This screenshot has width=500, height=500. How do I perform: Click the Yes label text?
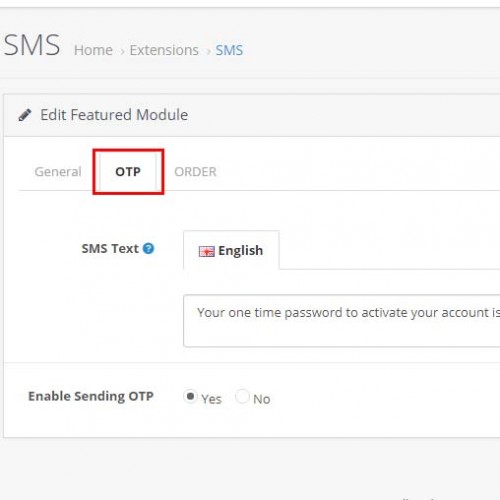[211, 399]
